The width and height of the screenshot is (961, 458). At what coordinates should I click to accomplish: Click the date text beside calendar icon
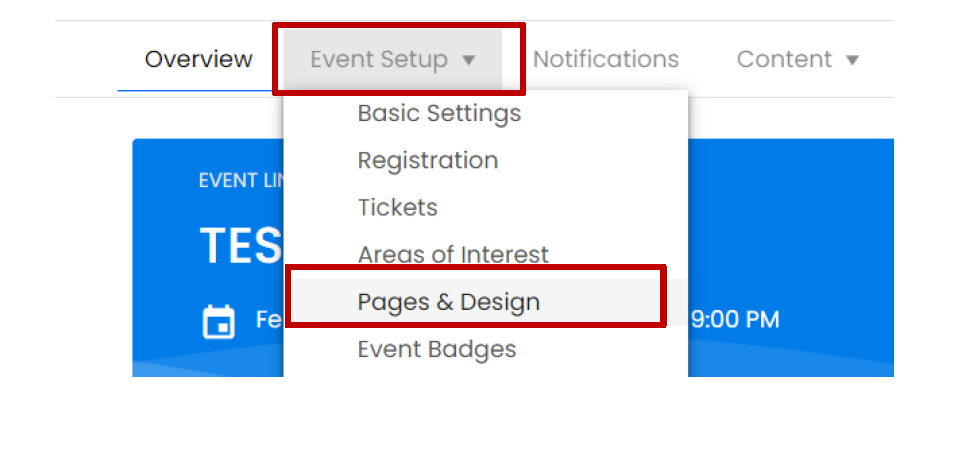tap(270, 321)
